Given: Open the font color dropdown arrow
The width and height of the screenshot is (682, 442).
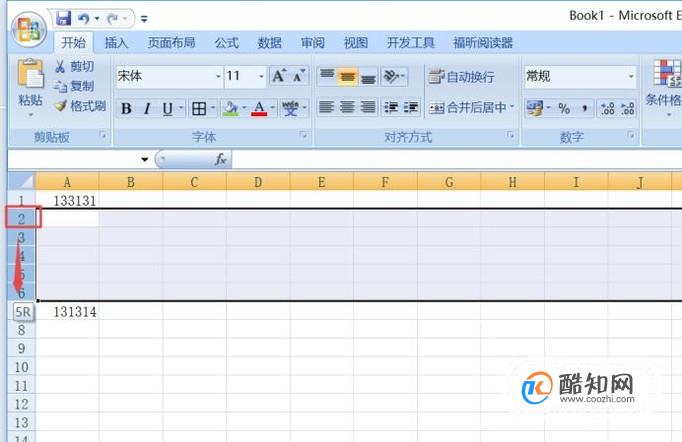Looking at the screenshot, I should coord(273,108).
